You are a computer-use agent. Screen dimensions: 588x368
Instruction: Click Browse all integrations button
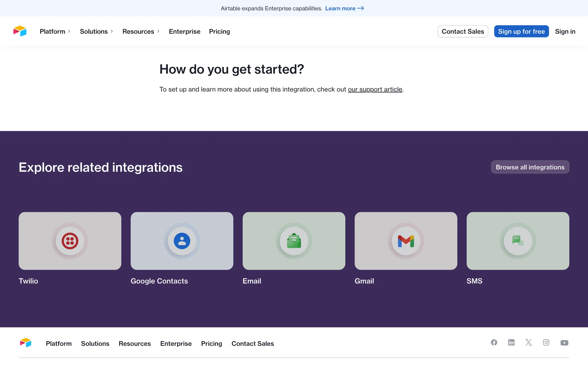530,167
